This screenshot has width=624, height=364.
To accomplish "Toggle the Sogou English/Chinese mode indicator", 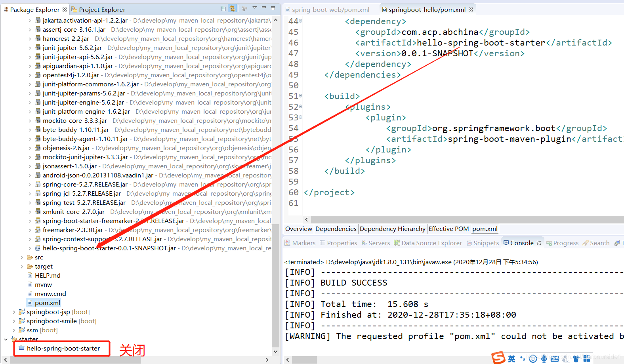I will point(512,358).
